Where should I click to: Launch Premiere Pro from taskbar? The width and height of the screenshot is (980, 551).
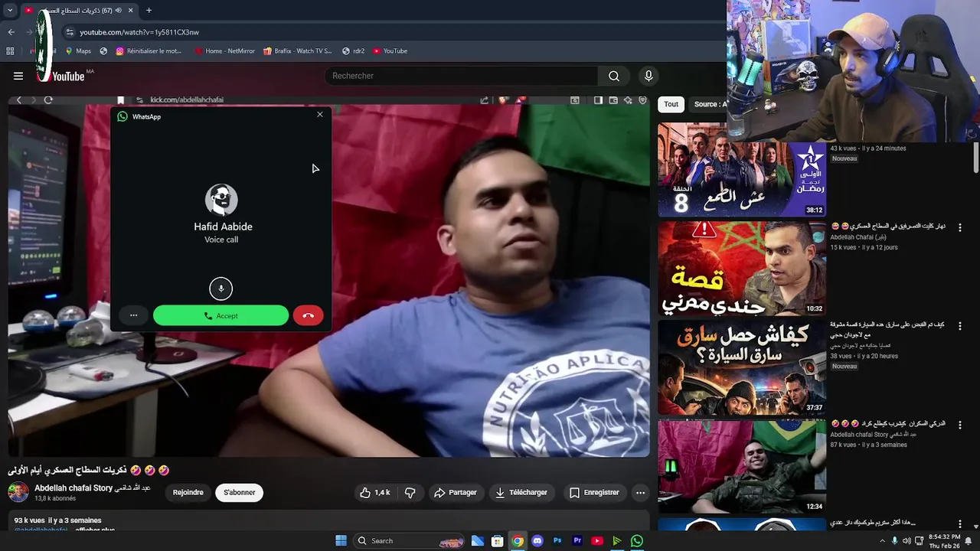tap(577, 541)
